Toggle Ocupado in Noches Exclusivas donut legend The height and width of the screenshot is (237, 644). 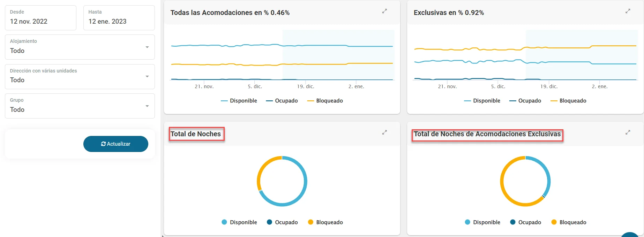(x=525, y=222)
